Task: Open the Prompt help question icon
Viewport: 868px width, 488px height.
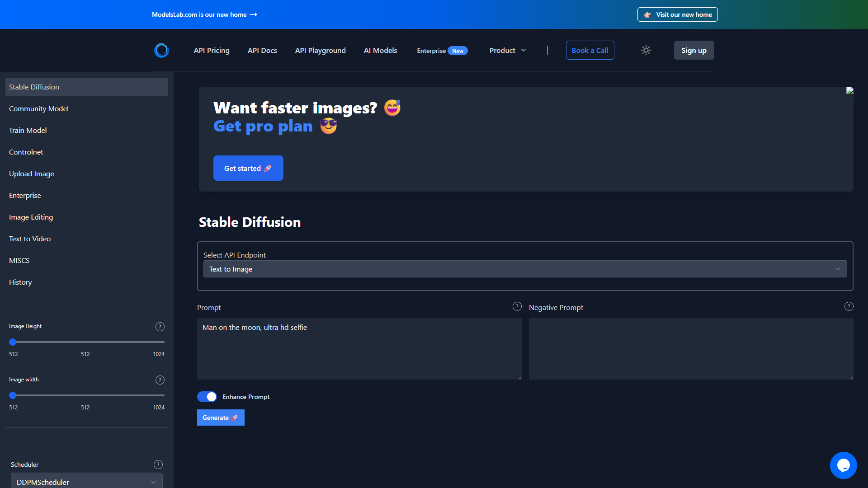Action: coord(517,306)
